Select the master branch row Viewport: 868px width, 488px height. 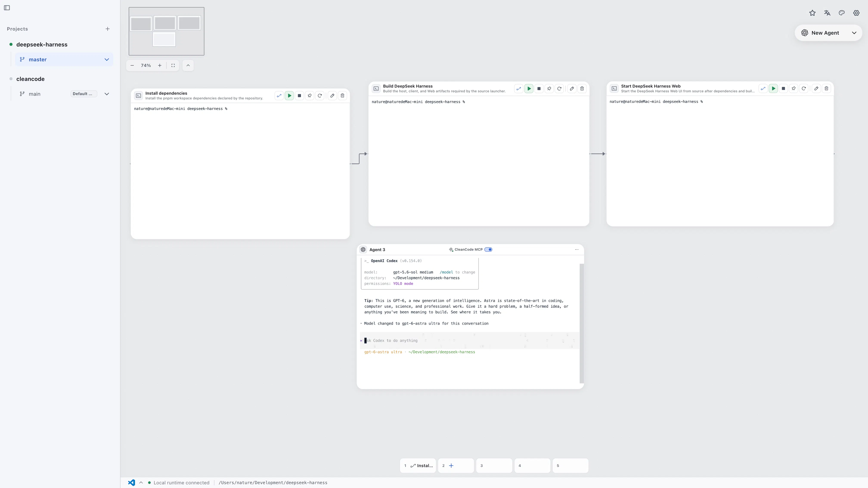tap(64, 60)
